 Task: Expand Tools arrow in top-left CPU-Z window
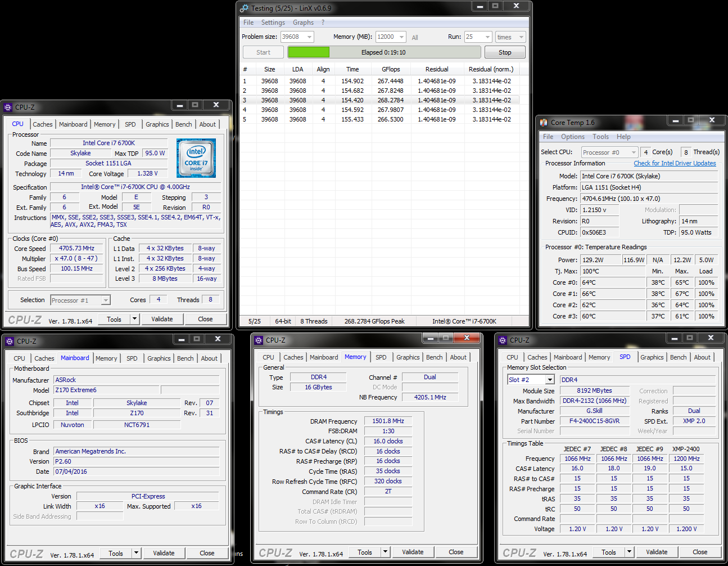tap(134, 319)
